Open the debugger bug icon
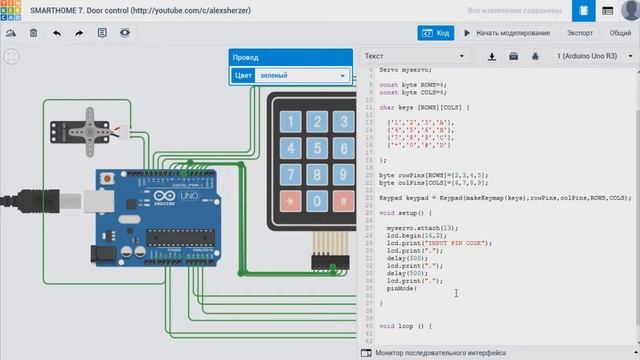 point(535,56)
